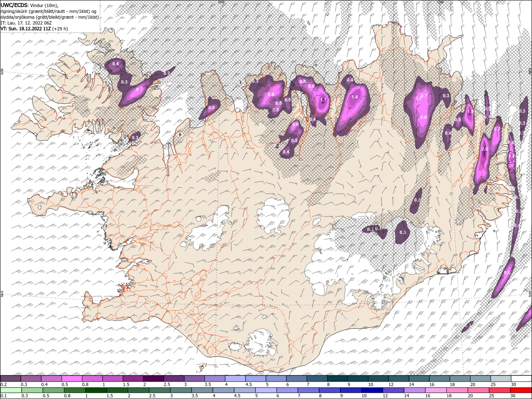The height and width of the screenshot is (399, 532).
Task: Click the "1.5" label in the upper legend
Action: (x=126, y=384)
